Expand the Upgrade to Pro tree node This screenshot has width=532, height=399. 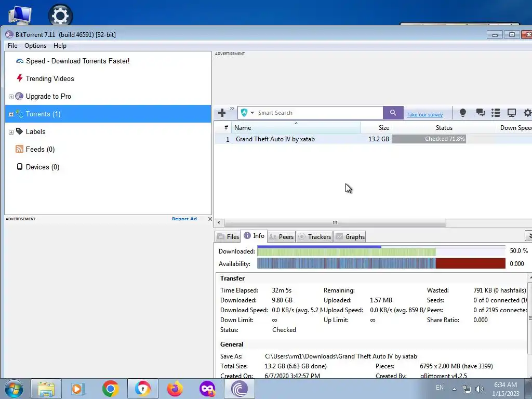point(11,97)
